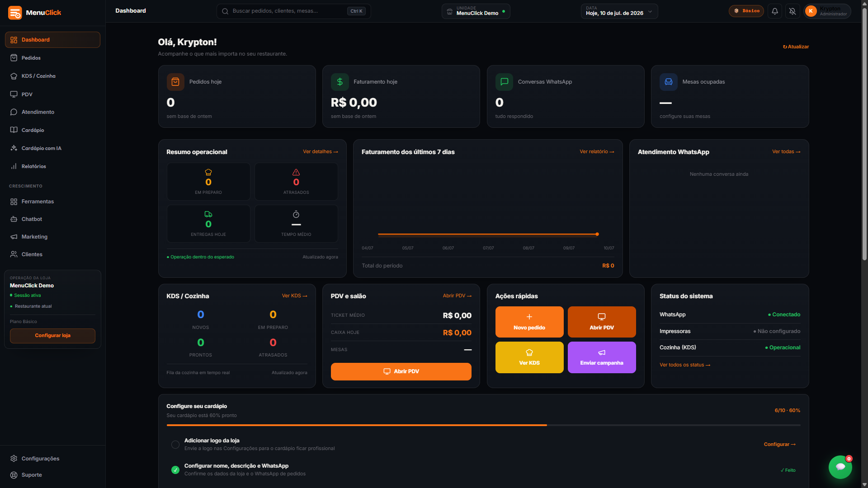Open Suporte in the sidebar
The image size is (868, 488).
[52, 475]
